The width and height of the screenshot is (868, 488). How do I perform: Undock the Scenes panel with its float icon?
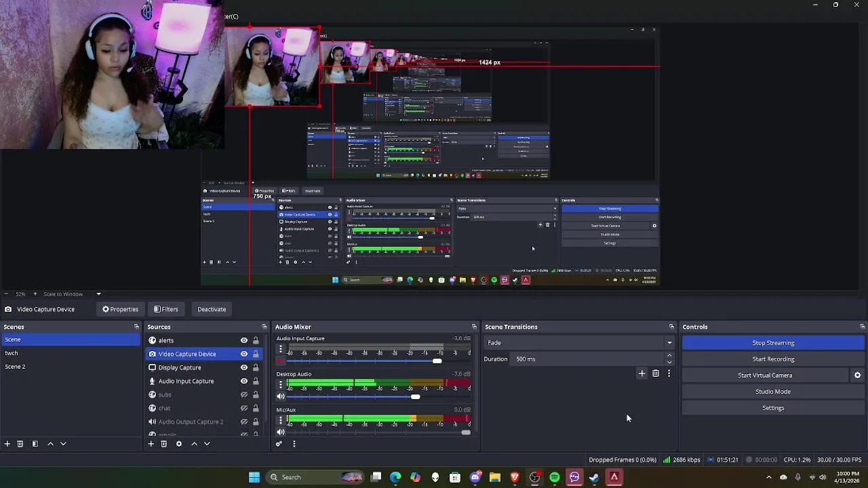136,327
